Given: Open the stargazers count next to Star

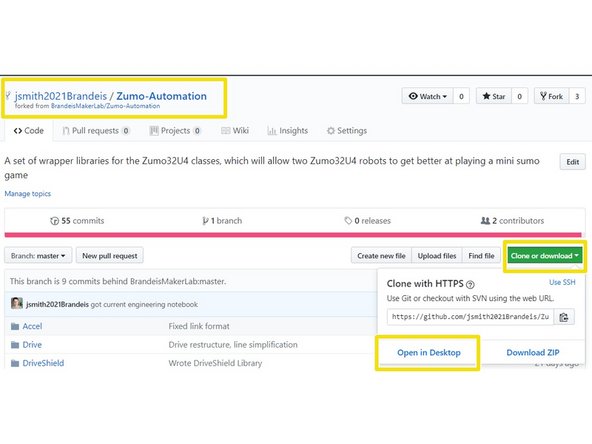Looking at the screenshot, I should tap(520, 96).
